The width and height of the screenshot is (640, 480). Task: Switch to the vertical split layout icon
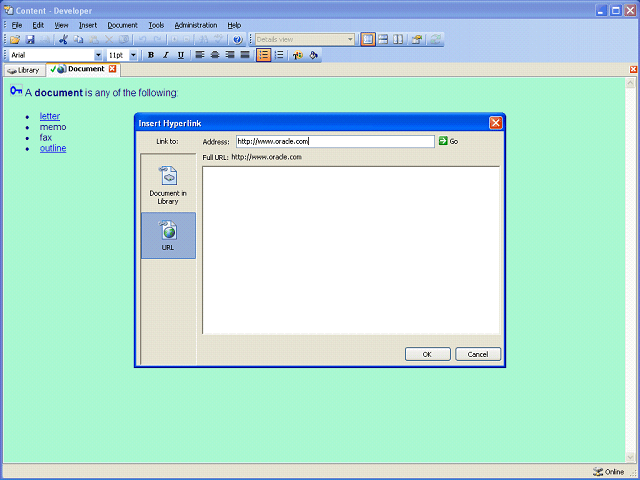tap(398, 40)
